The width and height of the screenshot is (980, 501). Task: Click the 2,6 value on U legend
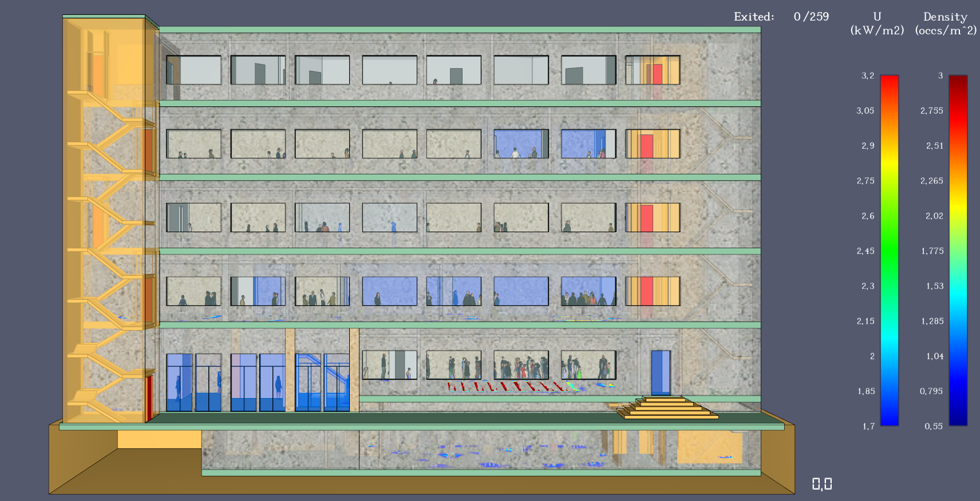coord(868,216)
